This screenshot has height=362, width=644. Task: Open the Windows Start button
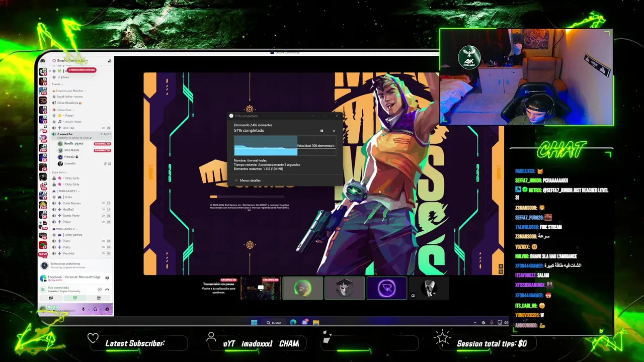tap(254, 322)
